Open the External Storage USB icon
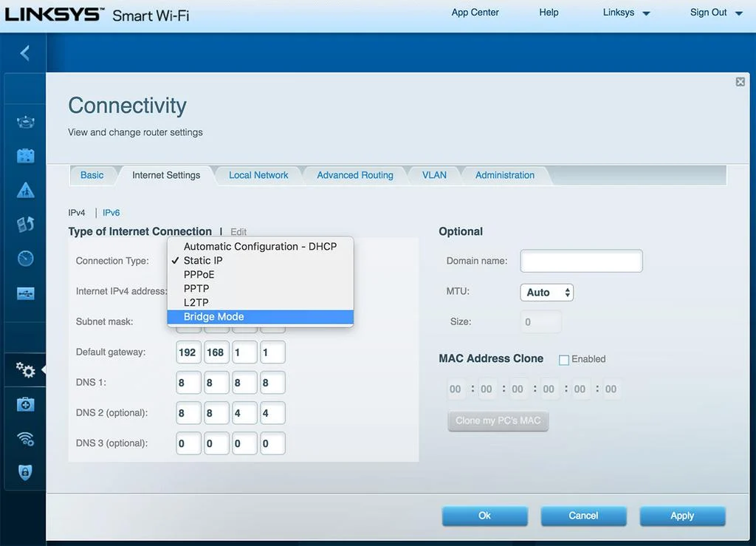This screenshot has height=546, width=756. point(26,293)
